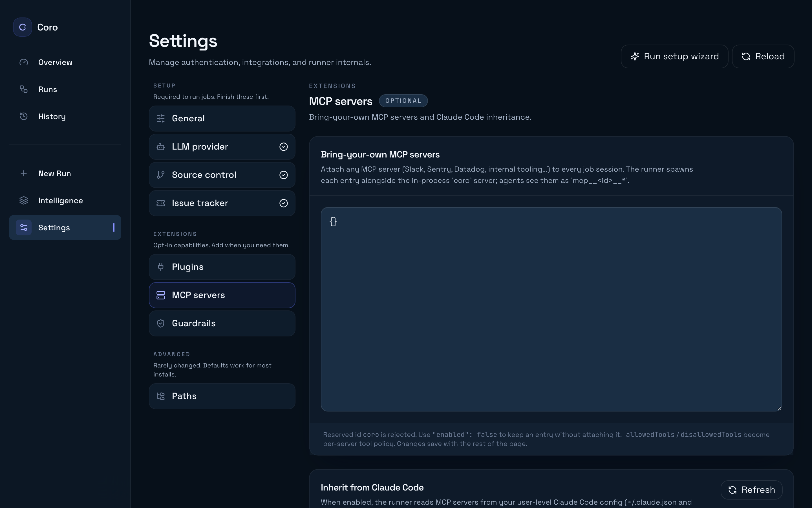Image resolution: width=812 pixels, height=508 pixels.
Task: Click the refresh arrows icon on Refresh
Action: (732, 490)
